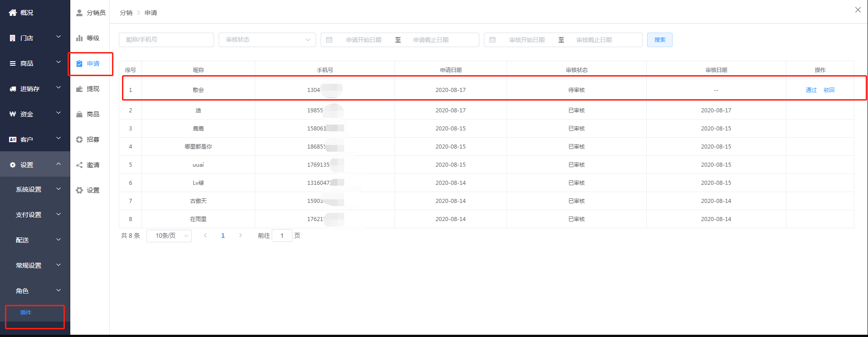Image resolution: width=868 pixels, height=337 pixels.
Task: Click the store icon beside 门店
Action: pyautogui.click(x=13, y=38)
